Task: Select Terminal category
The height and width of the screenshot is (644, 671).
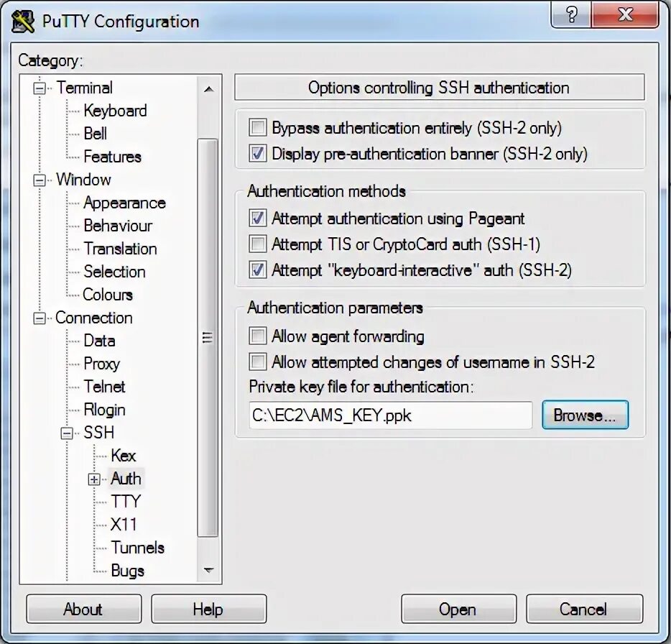Action: [84, 88]
